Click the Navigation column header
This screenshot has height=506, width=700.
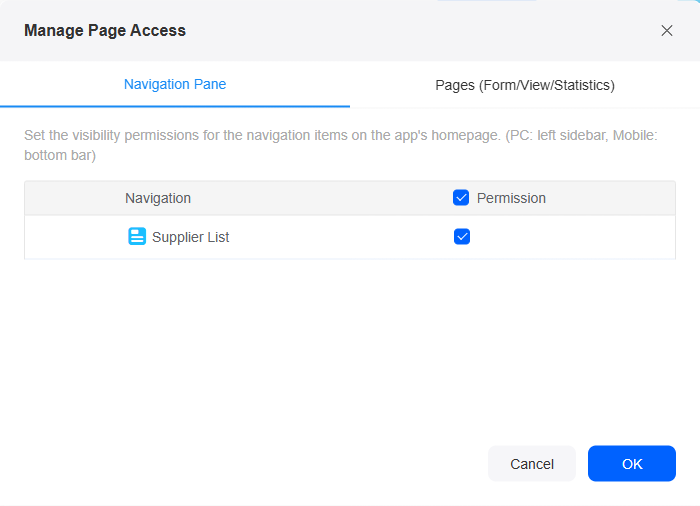158,198
